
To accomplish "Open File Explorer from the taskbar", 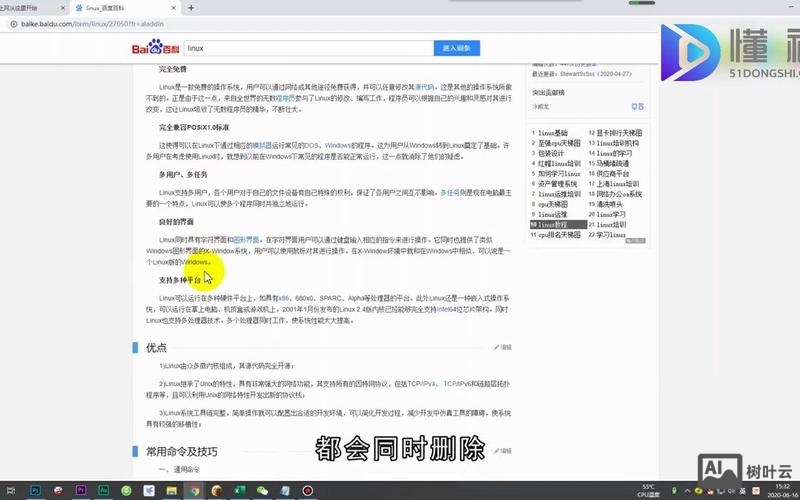I will coord(171,491).
